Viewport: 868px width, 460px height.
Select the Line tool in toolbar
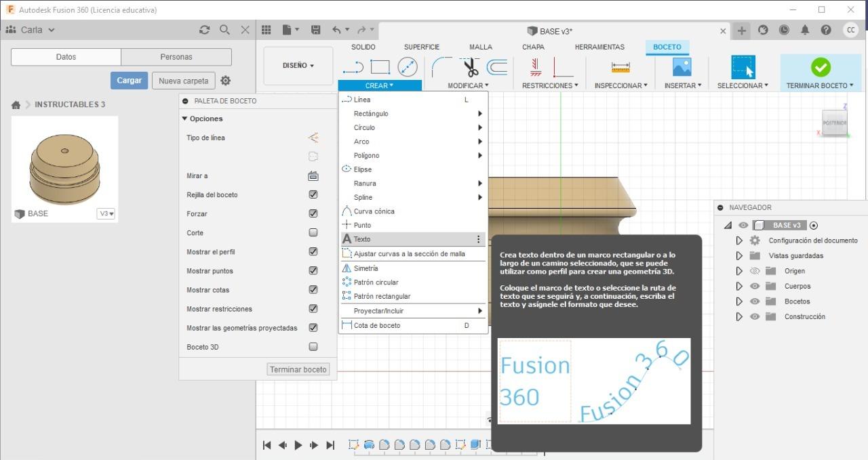pyautogui.click(x=353, y=67)
